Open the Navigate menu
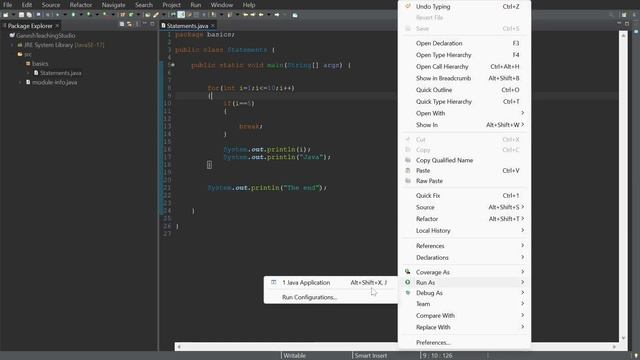This screenshot has width=640, height=360. click(113, 5)
